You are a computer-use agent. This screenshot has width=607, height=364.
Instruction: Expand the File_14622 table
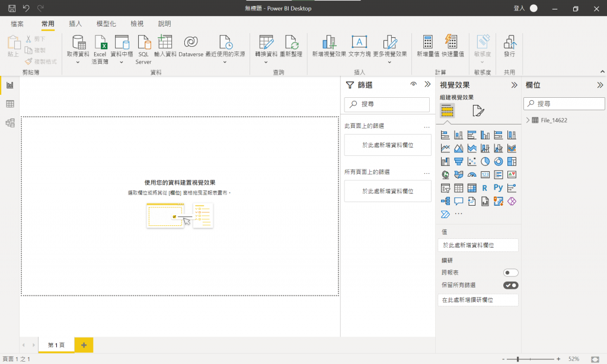click(528, 120)
